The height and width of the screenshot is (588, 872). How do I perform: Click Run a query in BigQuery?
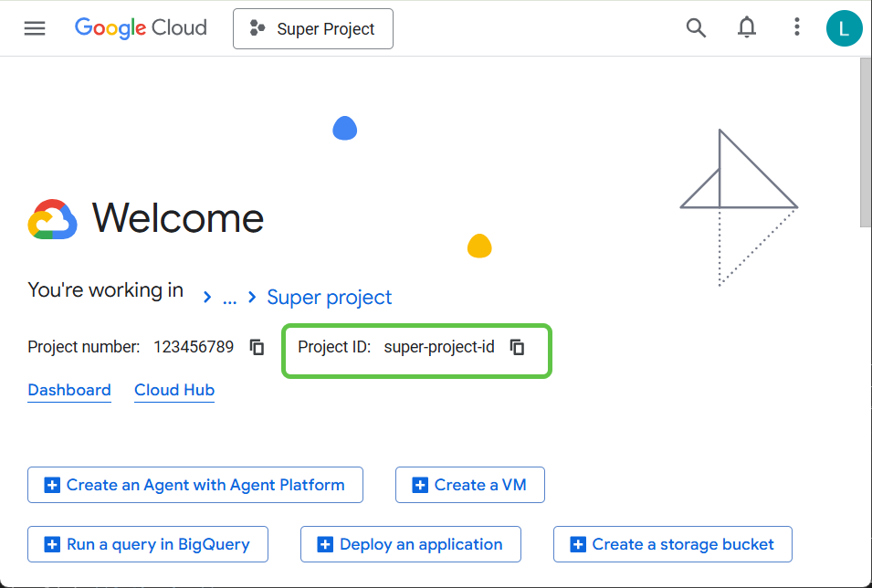pyautogui.click(x=147, y=544)
